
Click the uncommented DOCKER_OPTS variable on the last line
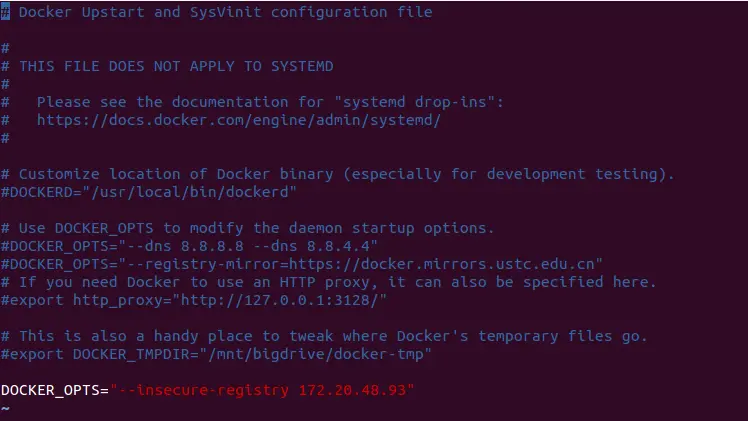tap(50, 390)
